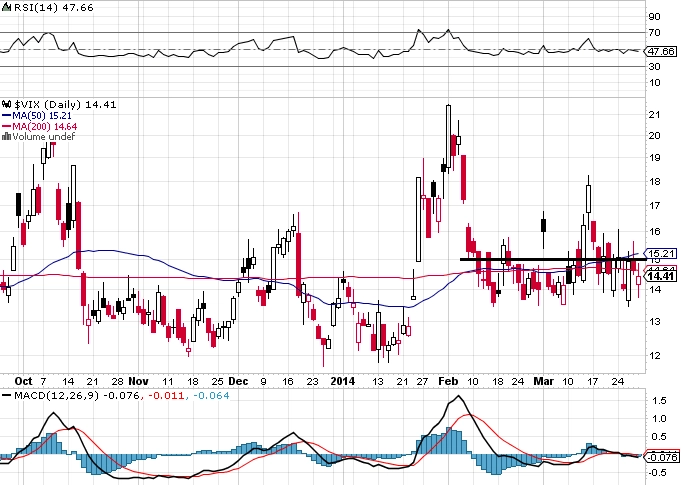Click the candlestick icon beside $VIX
The image size is (682, 485).
click(7, 104)
